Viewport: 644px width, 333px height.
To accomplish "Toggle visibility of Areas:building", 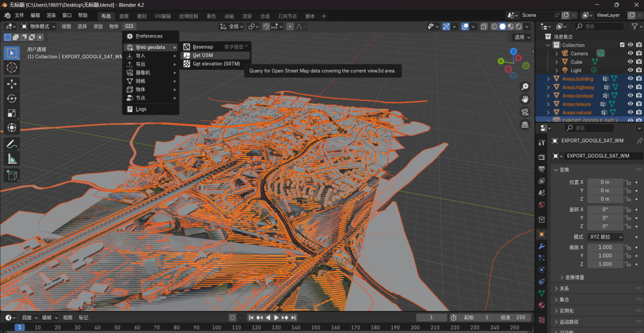I will coord(630,79).
